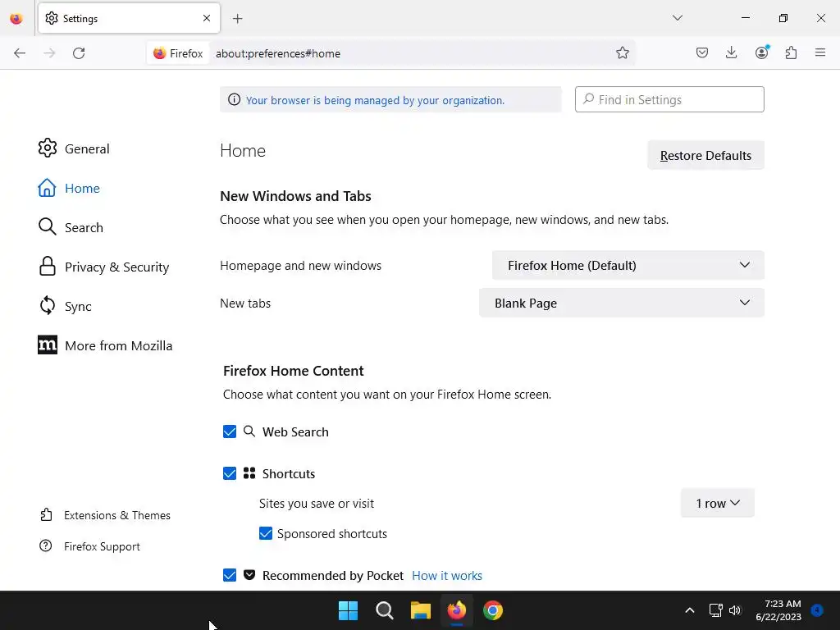Uncheck the Web Search checkbox
Image resolution: width=840 pixels, height=630 pixels.
tap(230, 431)
